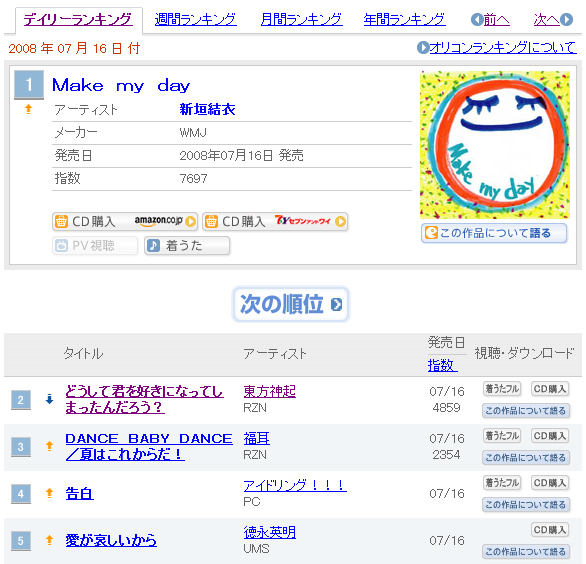Click この作品について語る in 告白 row
The width and height of the screenshot is (586, 564).
coord(526,505)
